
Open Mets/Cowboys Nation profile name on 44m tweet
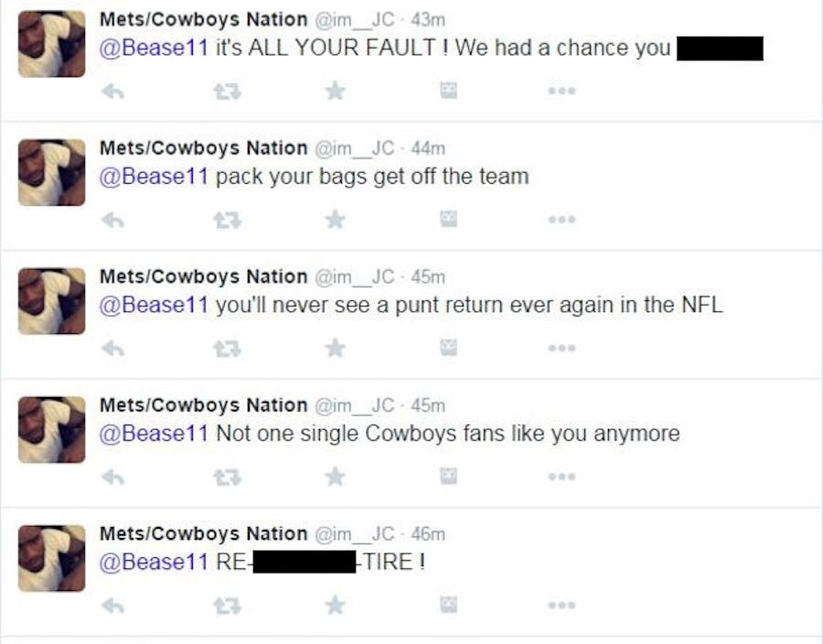point(203,148)
